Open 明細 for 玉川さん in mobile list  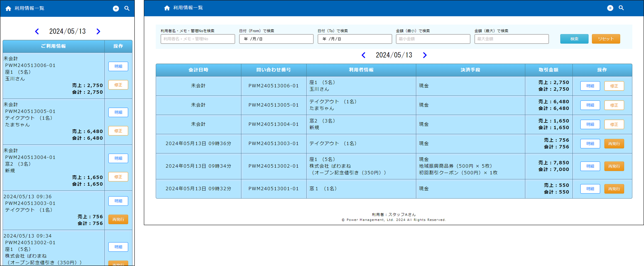click(x=118, y=67)
